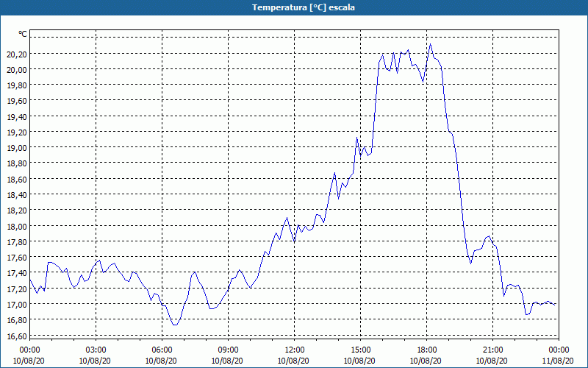Click the curve spike just before 15:00
This screenshot has height=368, width=588.
click(356, 138)
